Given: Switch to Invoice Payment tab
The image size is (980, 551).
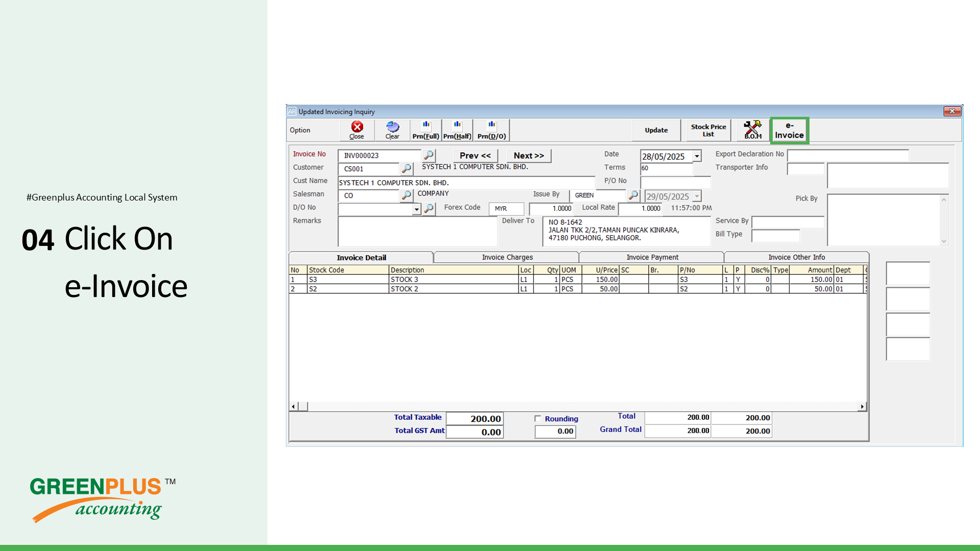Looking at the screenshot, I should 652,258.
